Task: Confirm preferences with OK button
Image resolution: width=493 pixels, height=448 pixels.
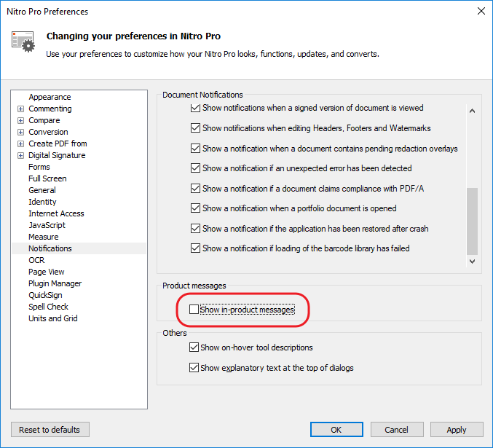Action: tap(336, 430)
